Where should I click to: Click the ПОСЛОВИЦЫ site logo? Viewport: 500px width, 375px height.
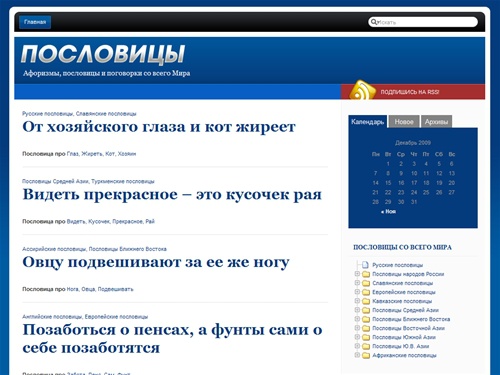pyautogui.click(x=103, y=54)
